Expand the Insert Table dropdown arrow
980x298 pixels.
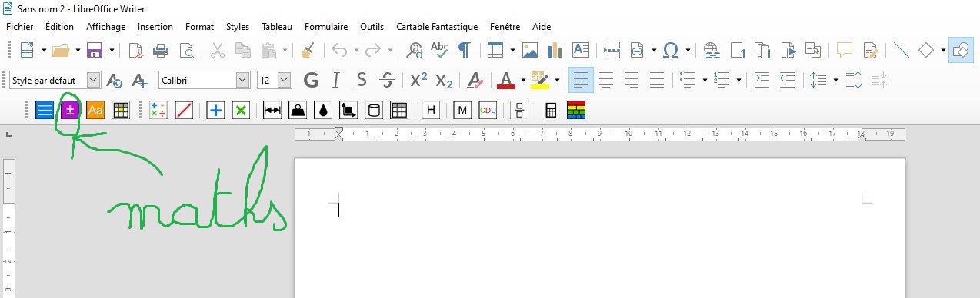[512, 50]
